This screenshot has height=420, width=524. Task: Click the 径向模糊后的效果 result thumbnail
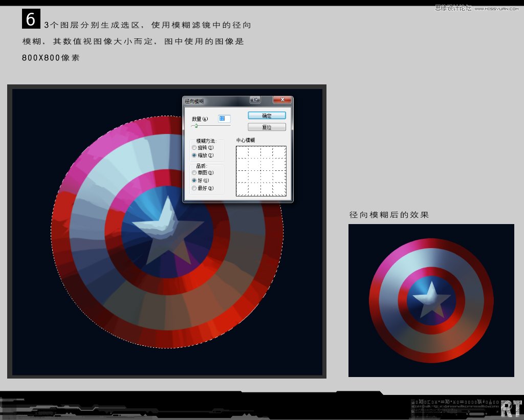431,300
